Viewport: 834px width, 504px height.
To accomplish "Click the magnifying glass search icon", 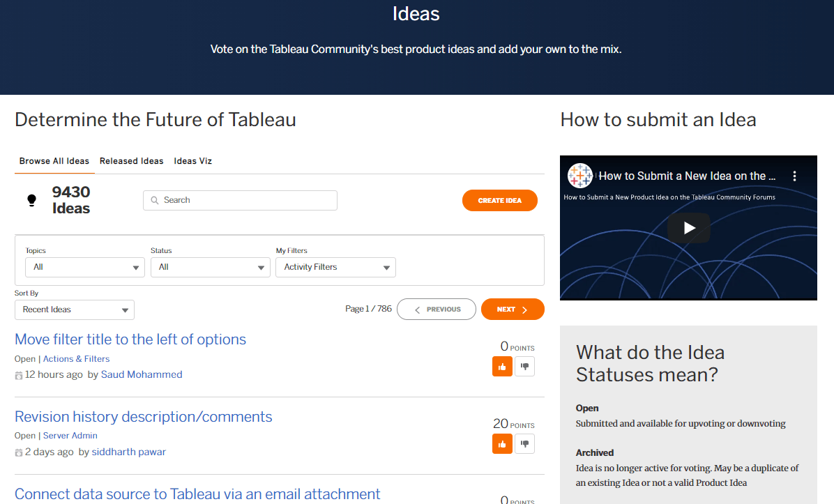I will tap(155, 200).
